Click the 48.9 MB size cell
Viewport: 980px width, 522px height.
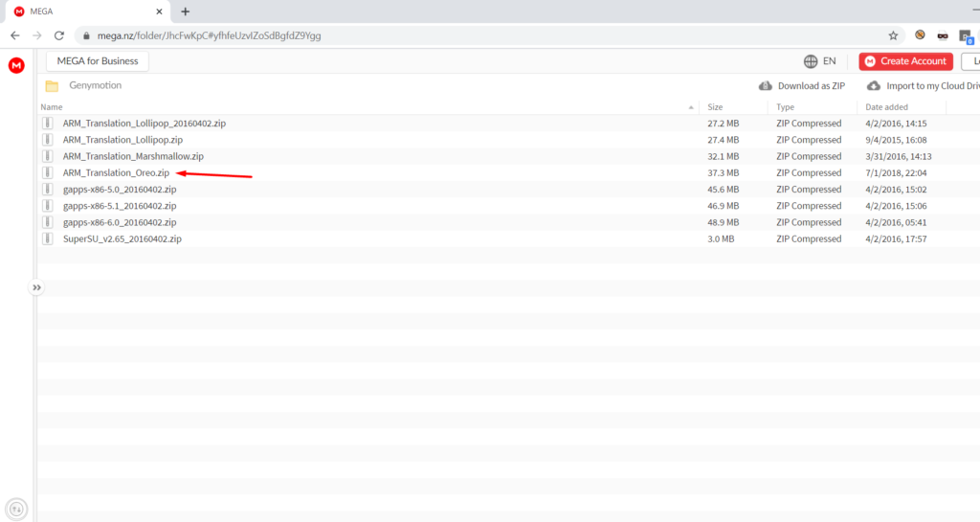tap(724, 222)
